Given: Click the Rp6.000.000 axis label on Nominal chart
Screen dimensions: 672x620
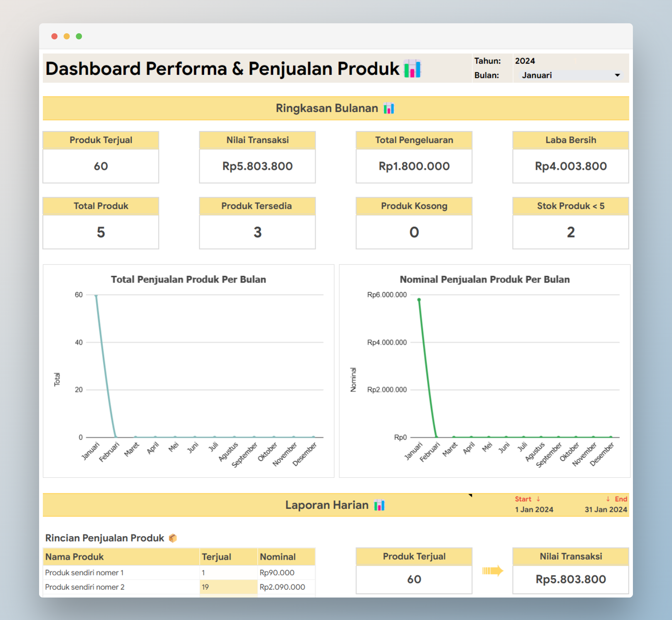Looking at the screenshot, I should [x=387, y=295].
